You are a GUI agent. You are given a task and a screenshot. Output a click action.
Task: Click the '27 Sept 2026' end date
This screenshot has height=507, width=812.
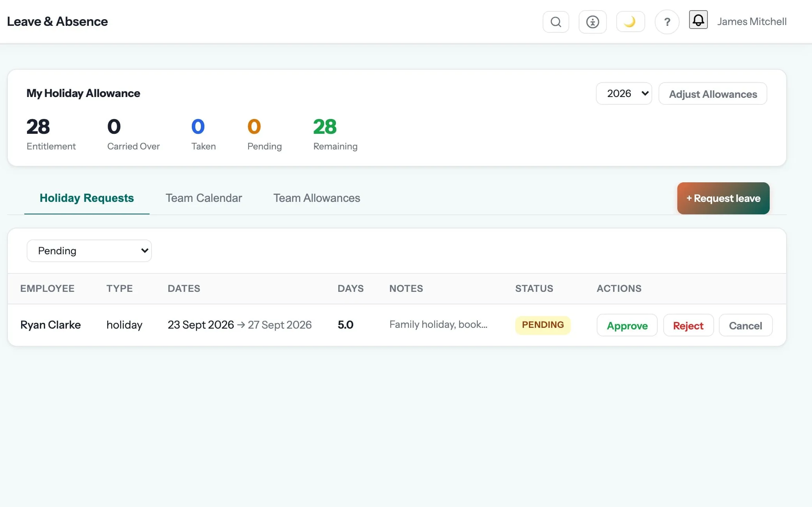tap(280, 325)
